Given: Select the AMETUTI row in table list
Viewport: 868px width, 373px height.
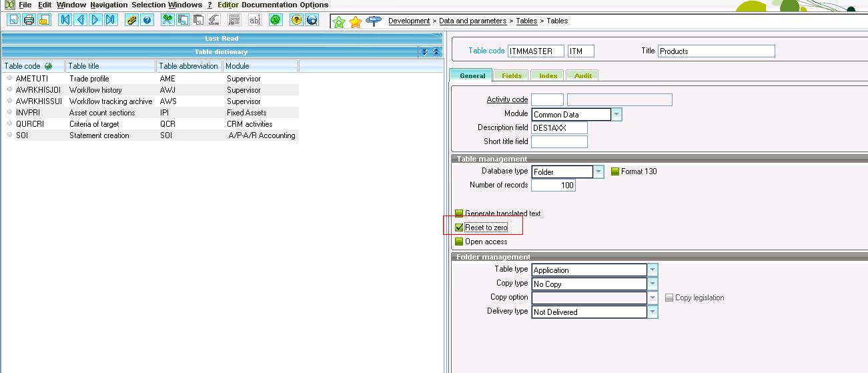Looking at the screenshot, I should 151,79.
